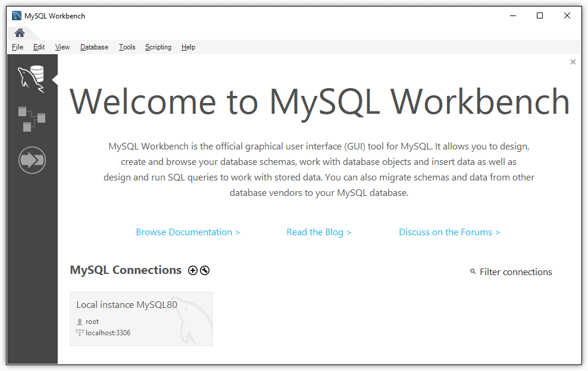Open the manage connections wrench icon
Viewport: 588px width, 371px height.
[x=205, y=270]
